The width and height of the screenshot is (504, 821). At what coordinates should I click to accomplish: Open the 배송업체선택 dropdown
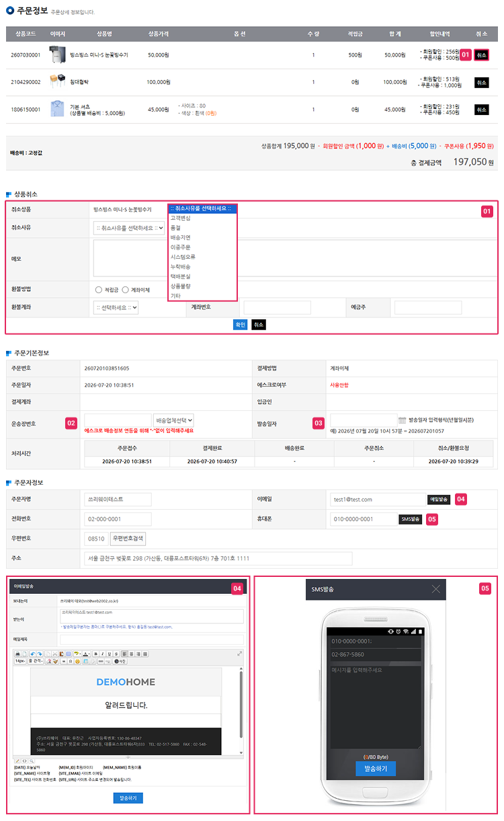(x=174, y=420)
